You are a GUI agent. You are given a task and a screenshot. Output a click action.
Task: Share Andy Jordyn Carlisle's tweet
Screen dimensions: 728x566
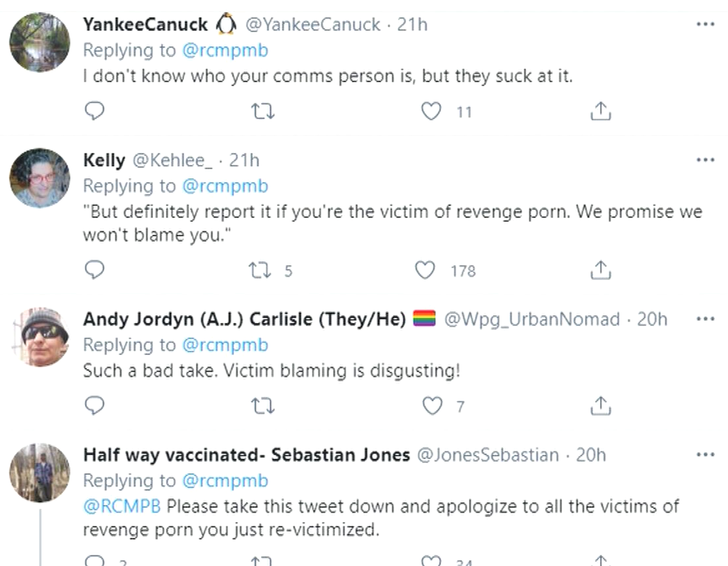[x=600, y=406]
